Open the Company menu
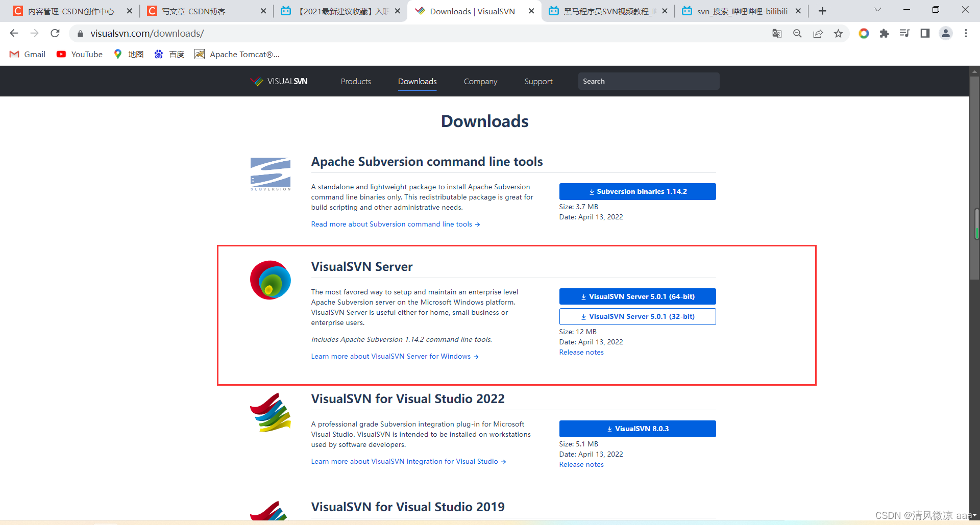 tap(480, 81)
